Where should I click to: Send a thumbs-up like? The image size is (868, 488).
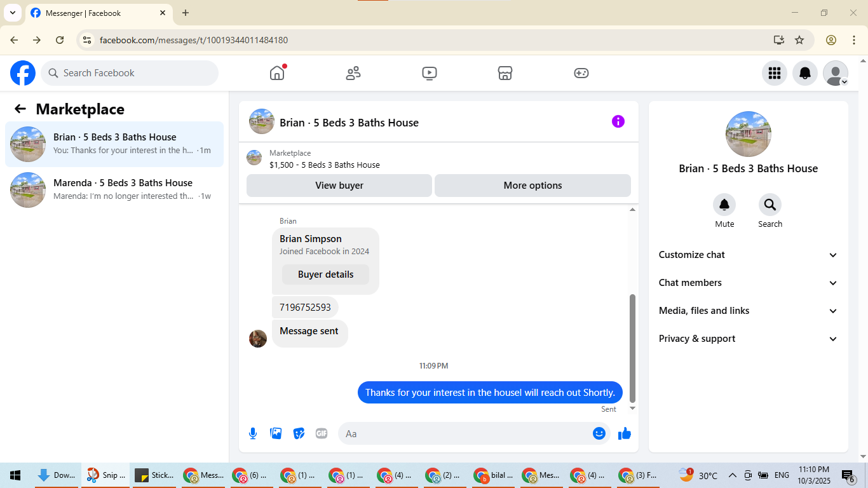pyautogui.click(x=625, y=433)
